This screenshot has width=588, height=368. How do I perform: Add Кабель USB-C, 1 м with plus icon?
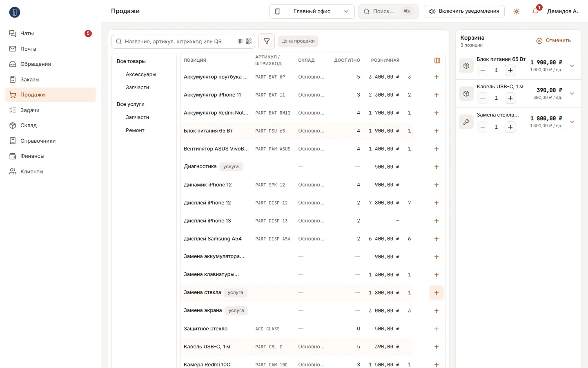click(x=437, y=347)
